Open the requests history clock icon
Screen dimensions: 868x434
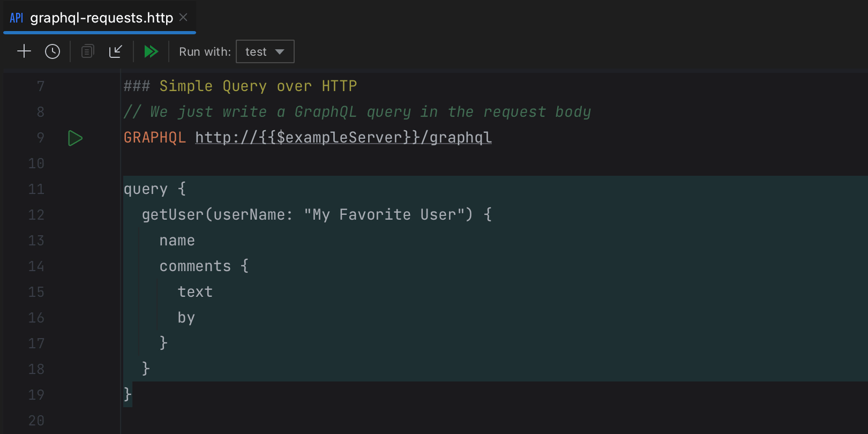[x=53, y=51]
